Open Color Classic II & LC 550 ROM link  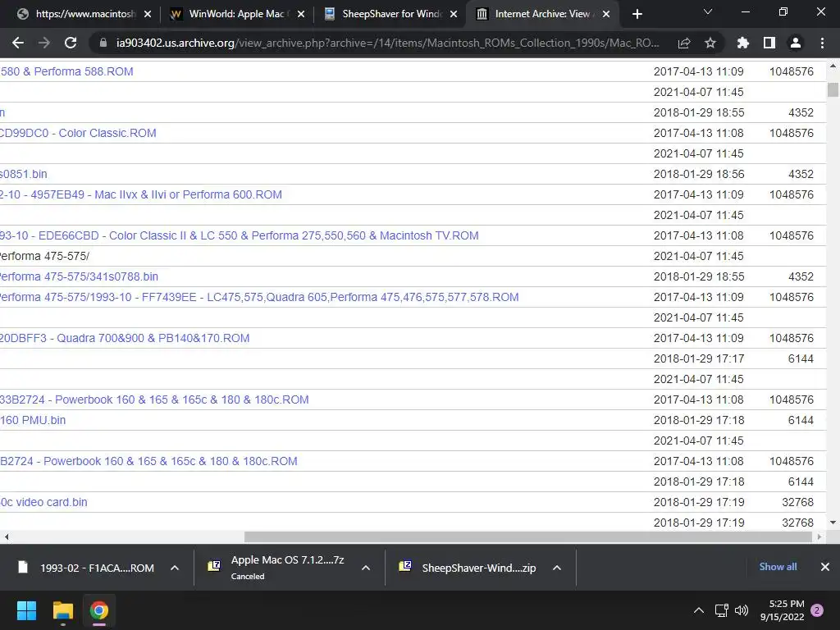point(239,235)
